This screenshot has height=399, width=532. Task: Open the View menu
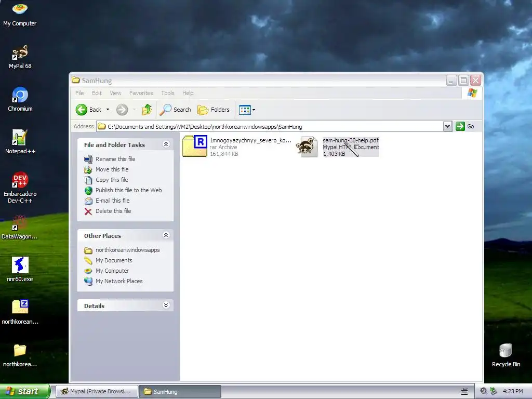(x=115, y=93)
